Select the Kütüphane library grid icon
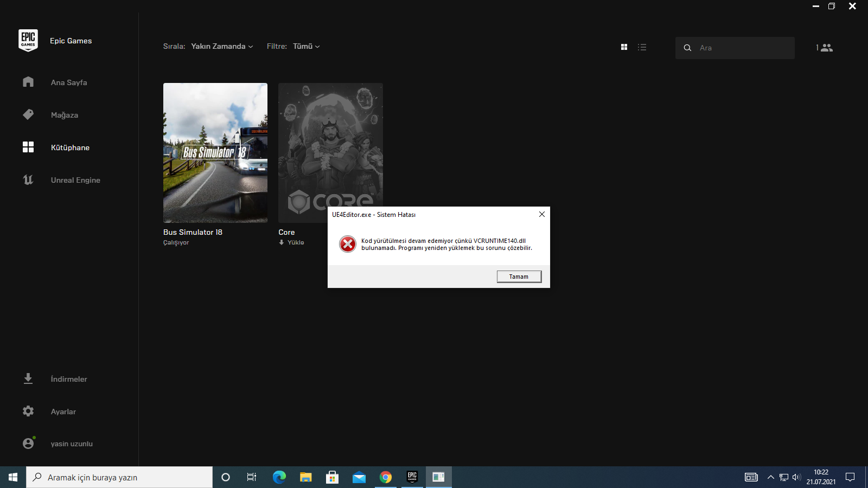 point(28,147)
